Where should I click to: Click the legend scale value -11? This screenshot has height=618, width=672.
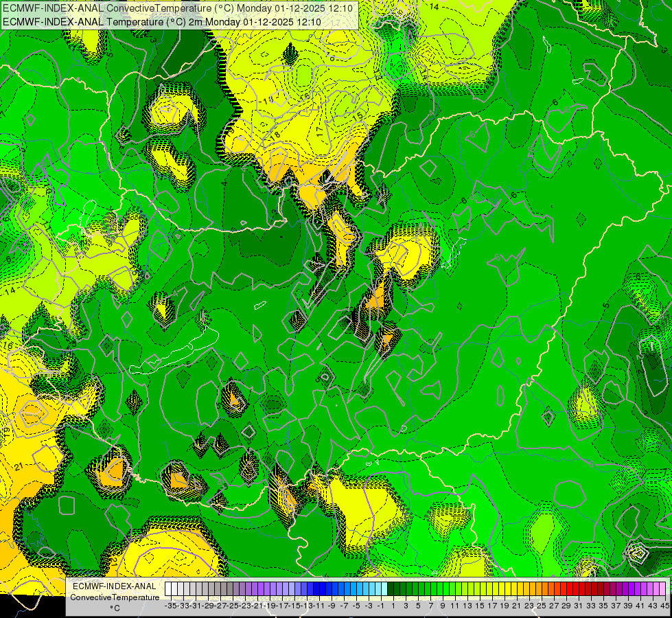[320, 606]
